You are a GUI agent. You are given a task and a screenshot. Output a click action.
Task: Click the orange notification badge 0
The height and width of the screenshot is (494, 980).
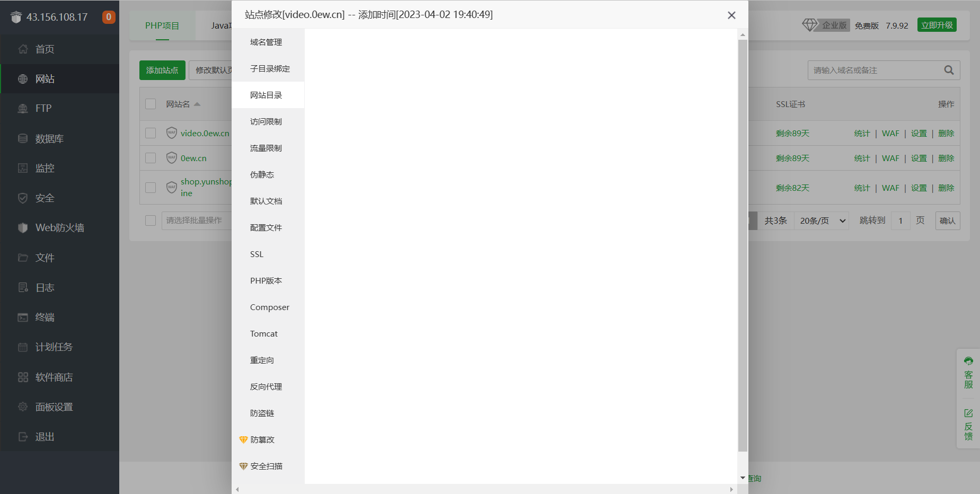(x=109, y=17)
